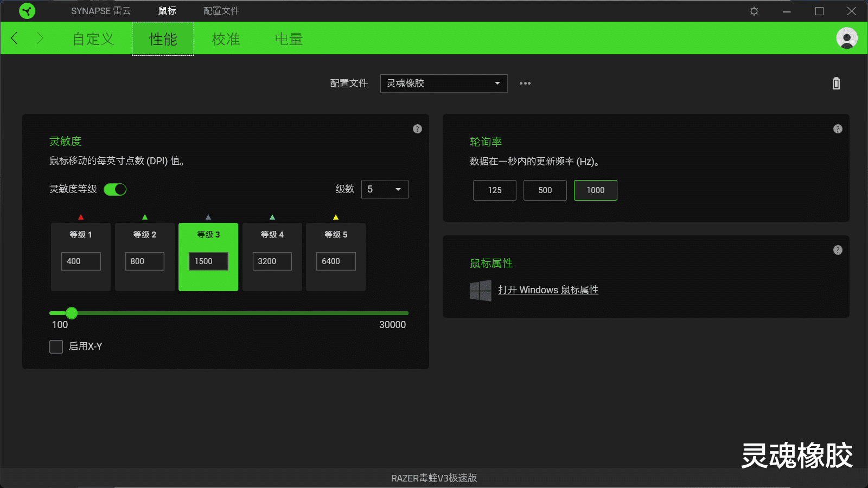
Task: Open help for 鼠标属性 panel
Action: [x=838, y=250]
